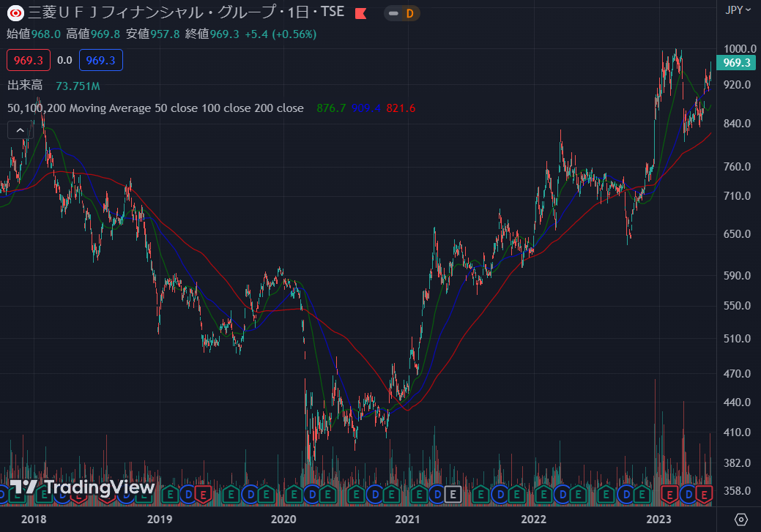Click the red 821.6 moving average value
This screenshot has width=761, height=532.
coord(401,108)
